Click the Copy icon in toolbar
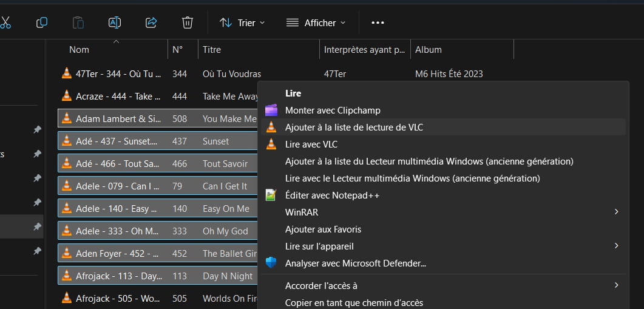This screenshot has height=309, width=644. coord(42,22)
